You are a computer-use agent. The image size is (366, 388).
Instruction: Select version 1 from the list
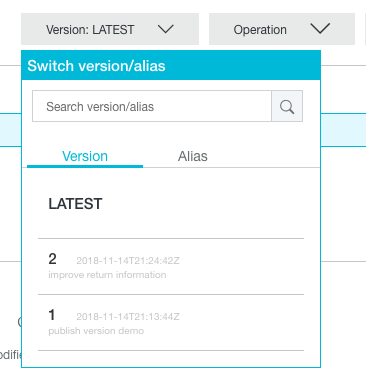point(171,323)
